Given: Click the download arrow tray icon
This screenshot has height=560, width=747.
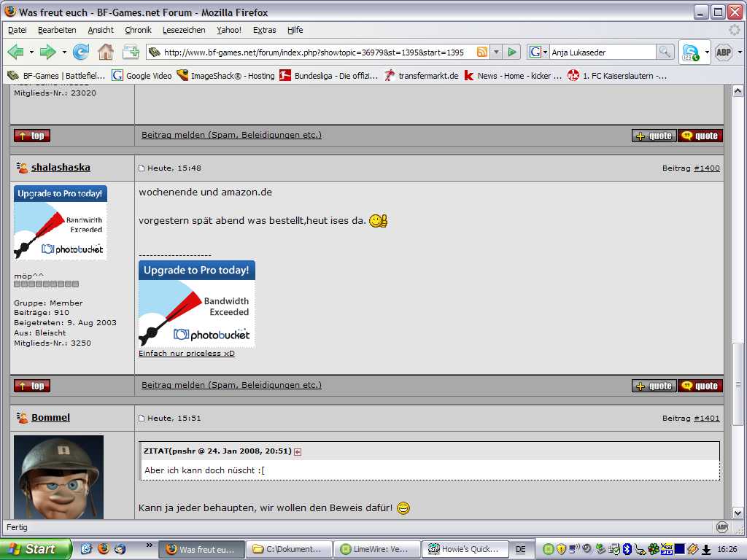Looking at the screenshot, I should pos(706,550).
